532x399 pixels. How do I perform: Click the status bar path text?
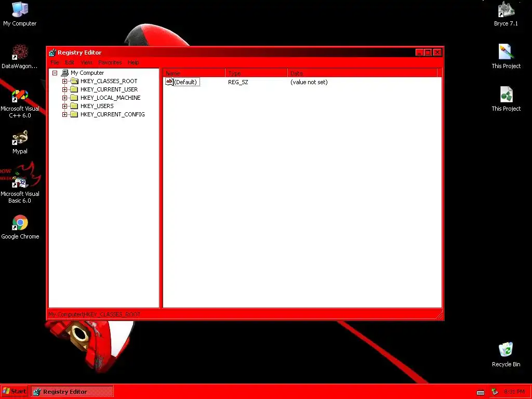[95, 314]
